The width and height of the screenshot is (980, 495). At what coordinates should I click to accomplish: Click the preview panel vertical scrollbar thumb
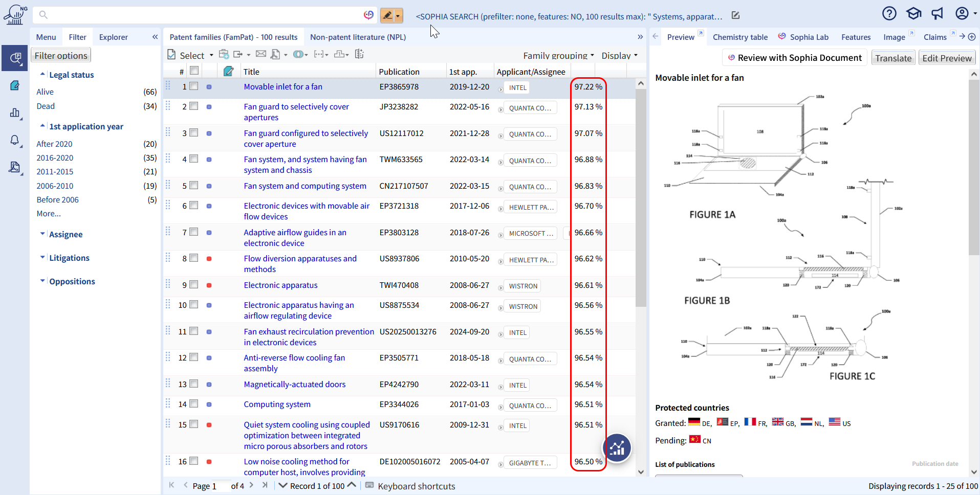pyautogui.click(x=974, y=167)
